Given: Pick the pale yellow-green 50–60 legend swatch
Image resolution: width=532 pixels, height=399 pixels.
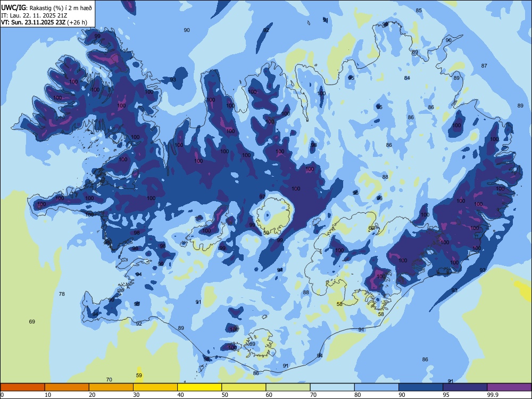Looking at the screenshot, I should point(244,387).
